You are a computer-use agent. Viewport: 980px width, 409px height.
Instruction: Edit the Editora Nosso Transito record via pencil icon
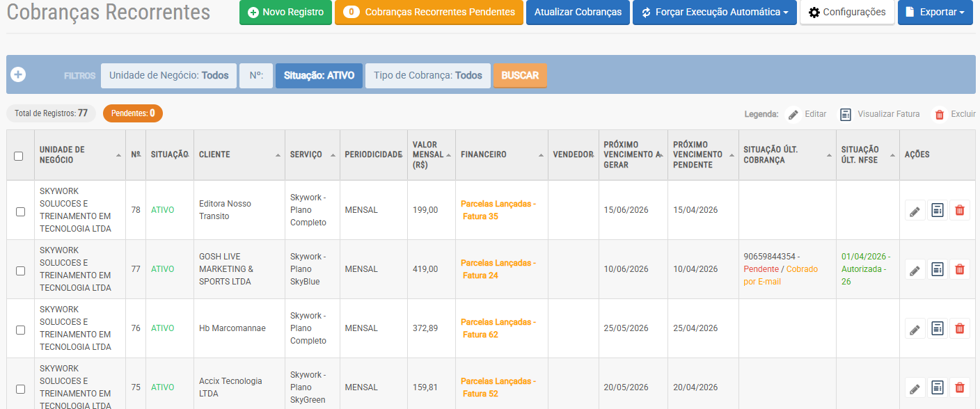click(x=915, y=210)
